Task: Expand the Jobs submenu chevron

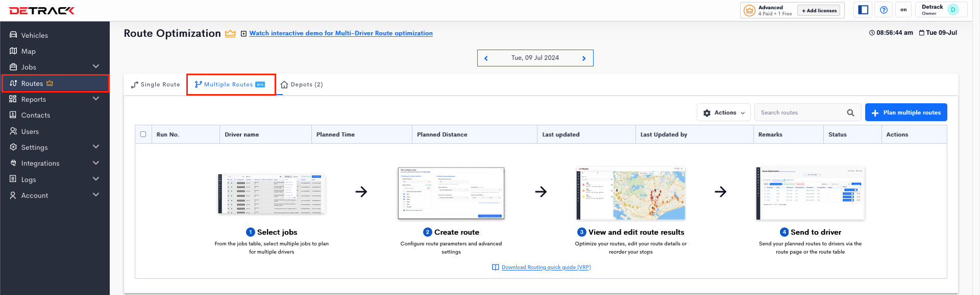Action: 96,66
